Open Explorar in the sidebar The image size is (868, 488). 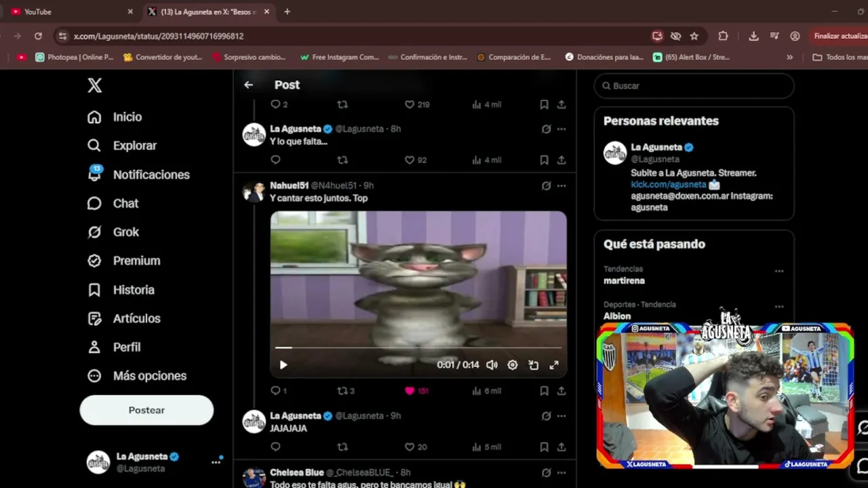click(122, 146)
